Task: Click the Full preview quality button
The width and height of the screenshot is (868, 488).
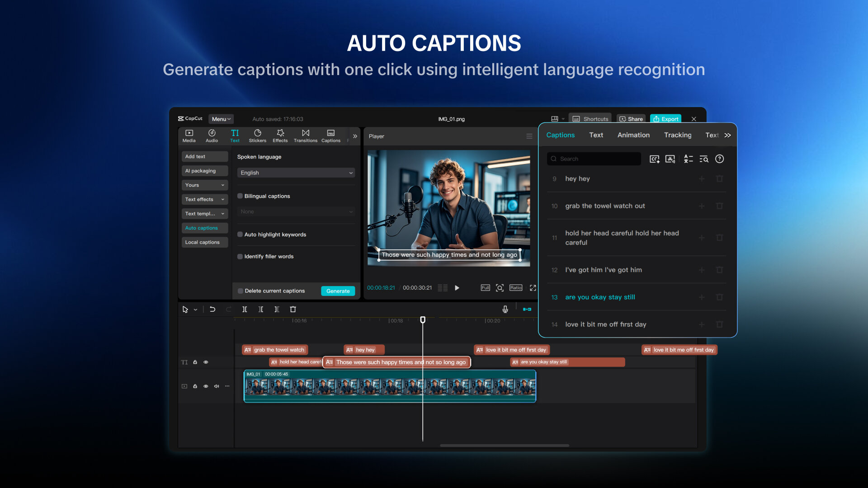Action: click(485, 288)
